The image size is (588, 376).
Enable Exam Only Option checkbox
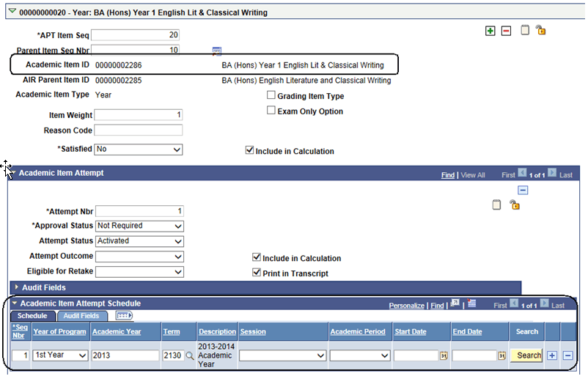click(271, 110)
